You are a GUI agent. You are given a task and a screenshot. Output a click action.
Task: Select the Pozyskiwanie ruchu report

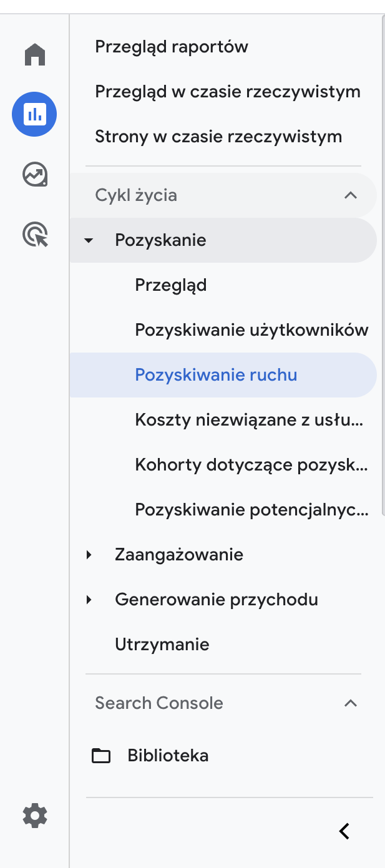pos(216,375)
